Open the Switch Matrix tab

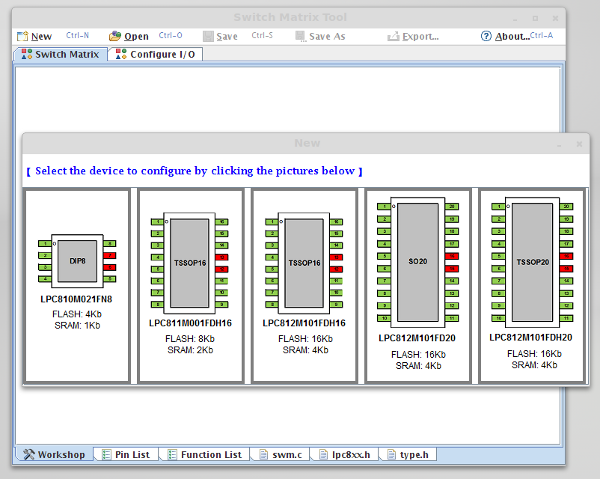(60, 54)
